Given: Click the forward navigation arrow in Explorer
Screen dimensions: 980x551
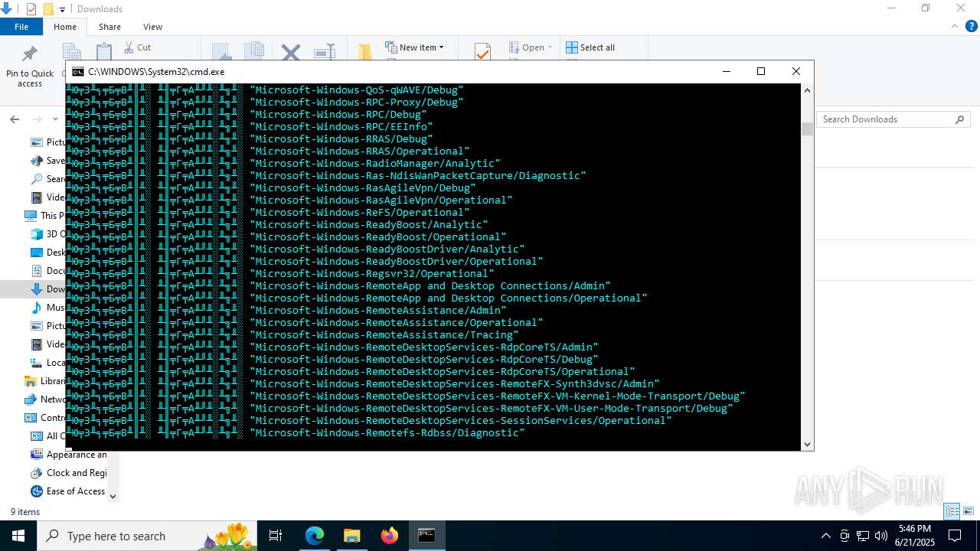Looking at the screenshot, I should [x=37, y=119].
